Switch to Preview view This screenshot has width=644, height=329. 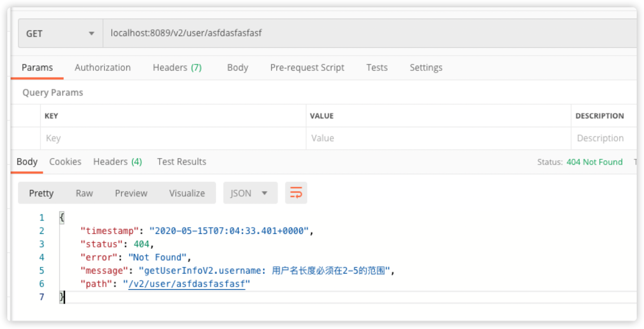(x=131, y=193)
